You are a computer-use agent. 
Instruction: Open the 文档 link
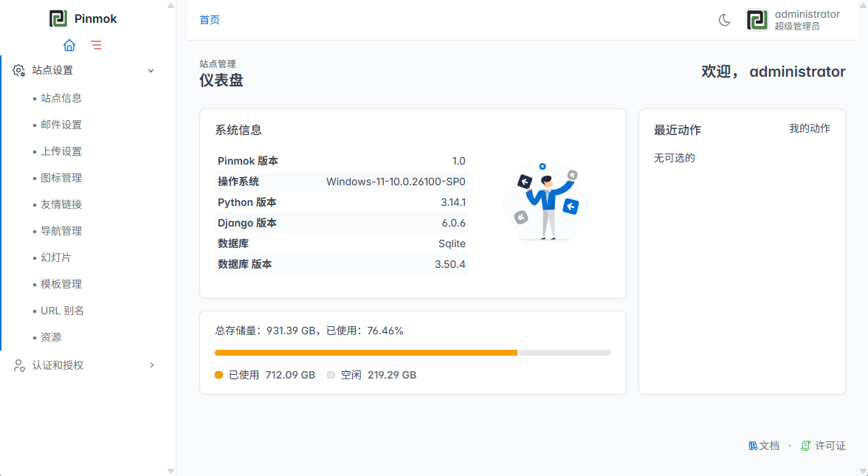[769, 446]
